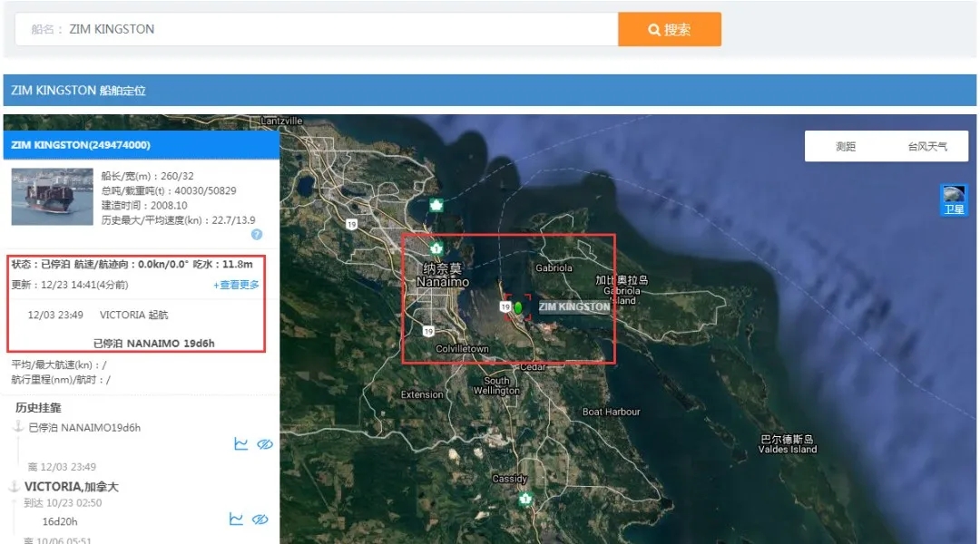
Task: Click the green map marker above the 纳奈莫 label
Action: tap(436, 248)
